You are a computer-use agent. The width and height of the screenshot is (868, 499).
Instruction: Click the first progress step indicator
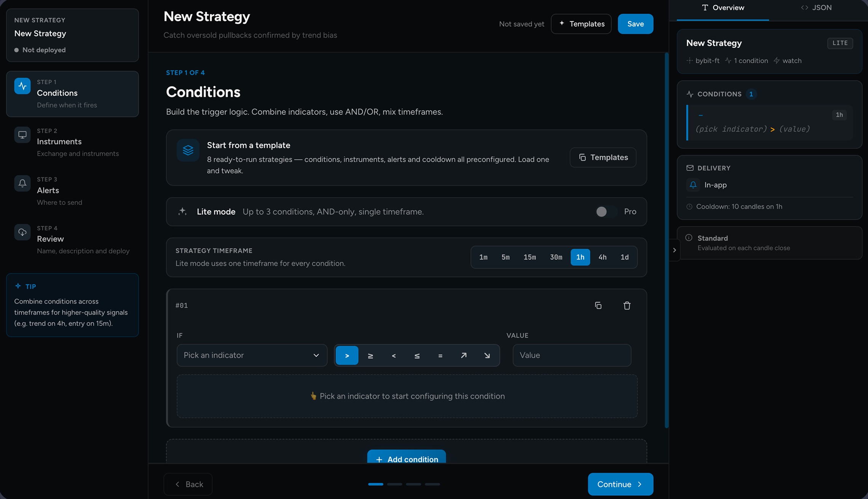375,484
